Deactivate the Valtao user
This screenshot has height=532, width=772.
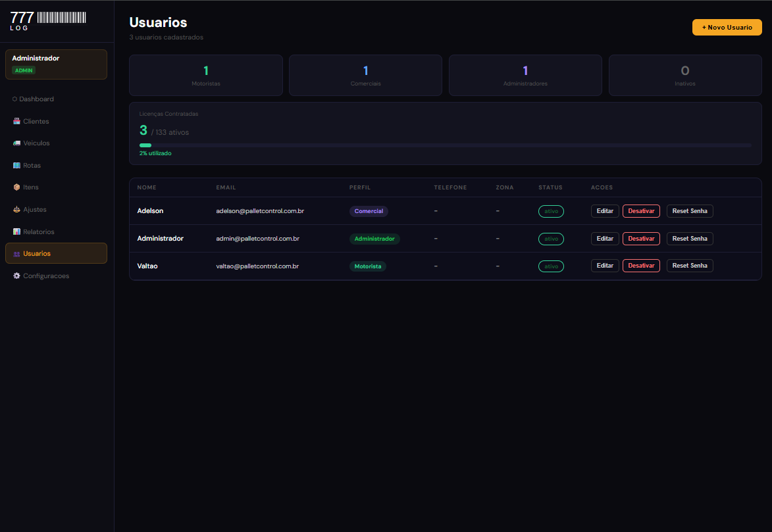641,266
